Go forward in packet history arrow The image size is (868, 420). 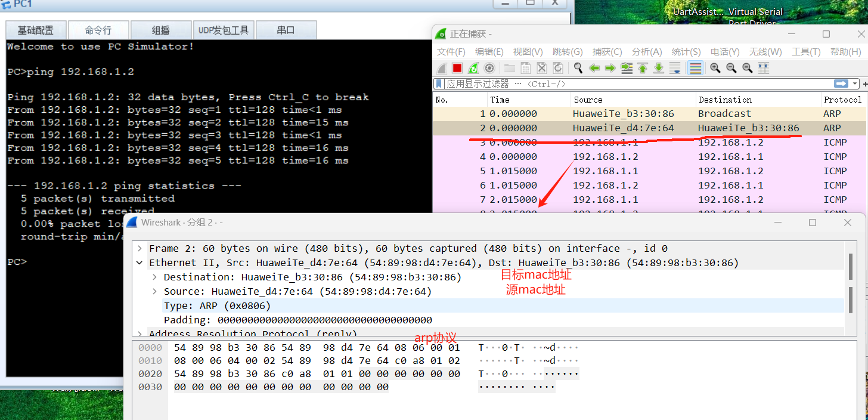610,68
